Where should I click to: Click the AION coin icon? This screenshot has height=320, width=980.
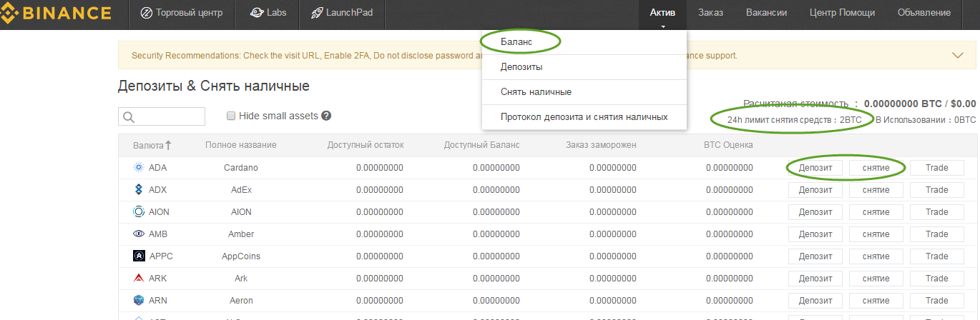tap(139, 211)
